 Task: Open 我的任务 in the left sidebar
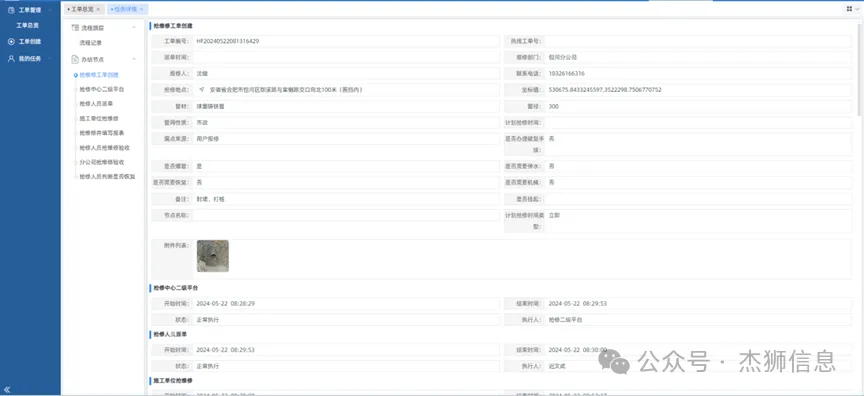pos(30,58)
